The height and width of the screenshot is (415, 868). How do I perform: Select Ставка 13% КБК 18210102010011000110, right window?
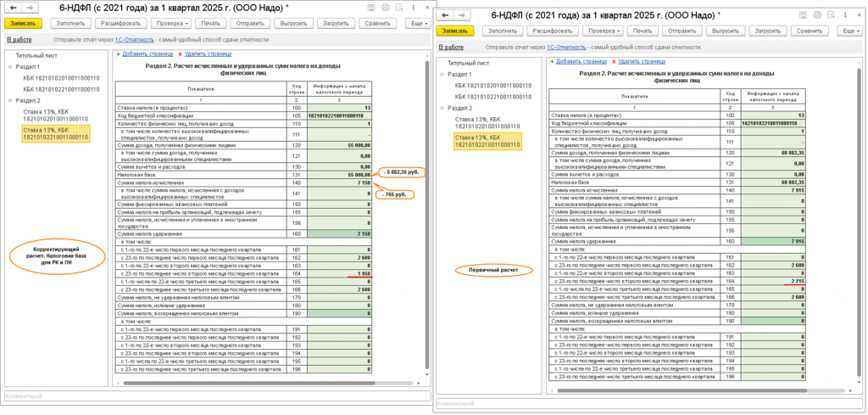(487, 122)
